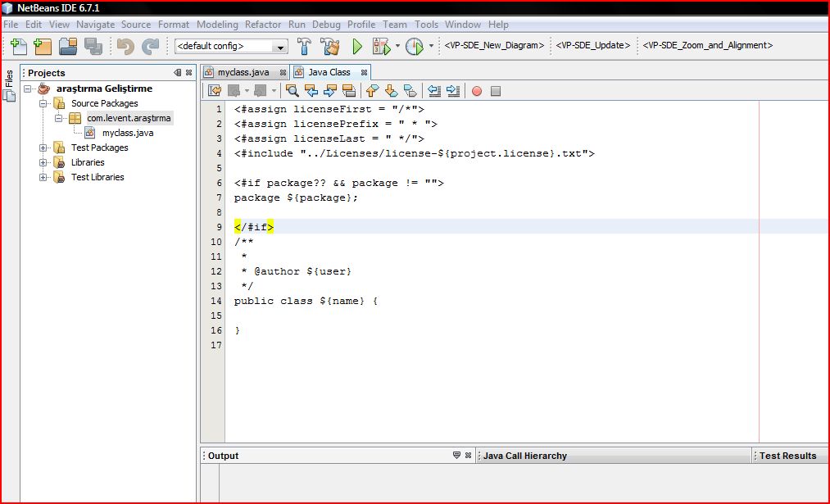Select the Libraries tree item
The height and width of the screenshot is (504, 830).
pyautogui.click(x=88, y=162)
